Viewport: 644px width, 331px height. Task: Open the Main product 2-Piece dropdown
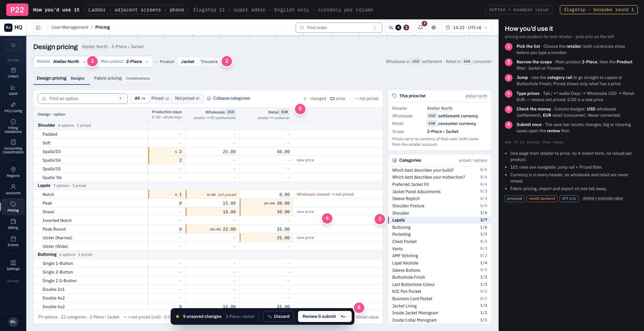click(125, 62)
